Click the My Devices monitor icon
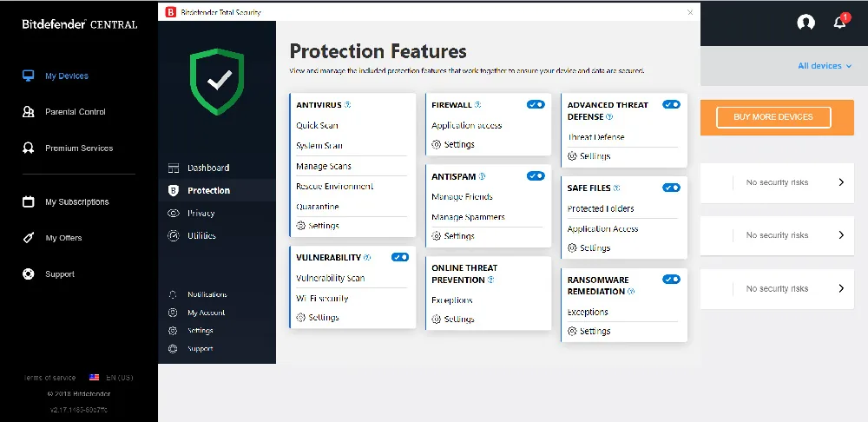 (x=29, y=76)
